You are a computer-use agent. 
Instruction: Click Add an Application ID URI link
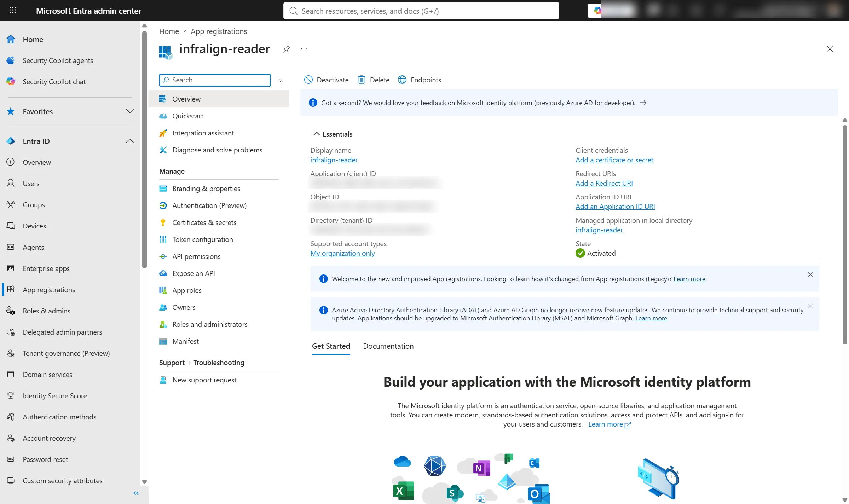coord(615,207)
